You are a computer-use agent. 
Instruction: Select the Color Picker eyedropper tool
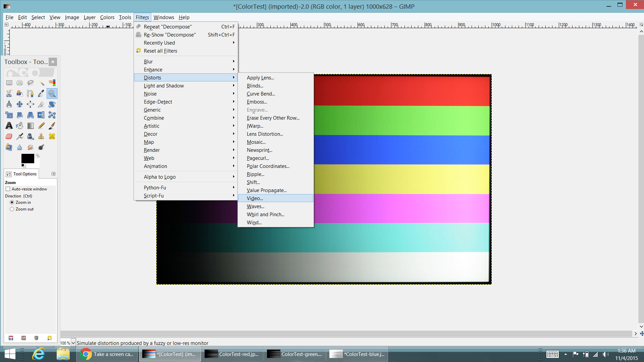(x=41, y=94)
